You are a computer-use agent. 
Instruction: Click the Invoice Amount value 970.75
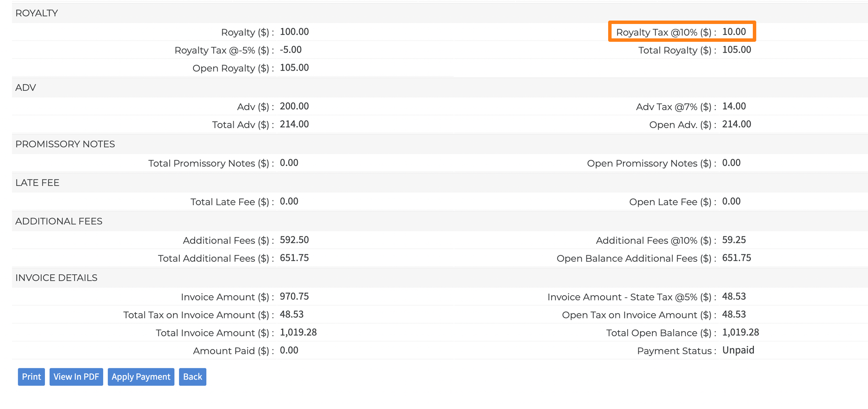pos(294,296)
